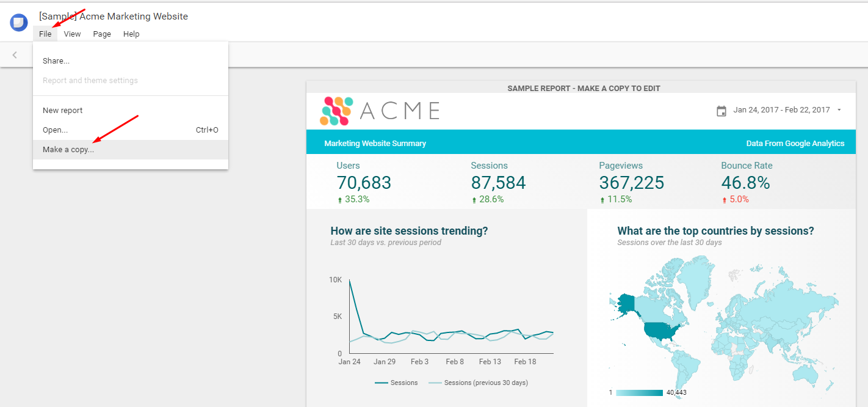
Task: Click the Google Data Studio logo
Action: click(x=18, y=22)
